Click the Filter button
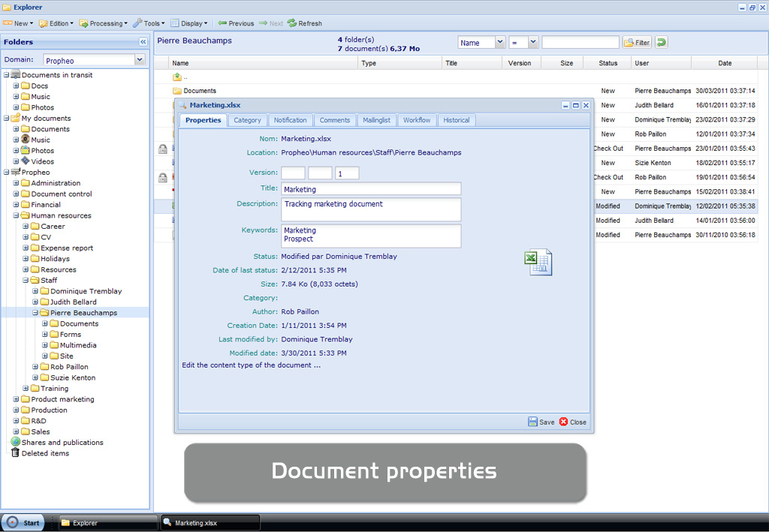 [637, 43]
